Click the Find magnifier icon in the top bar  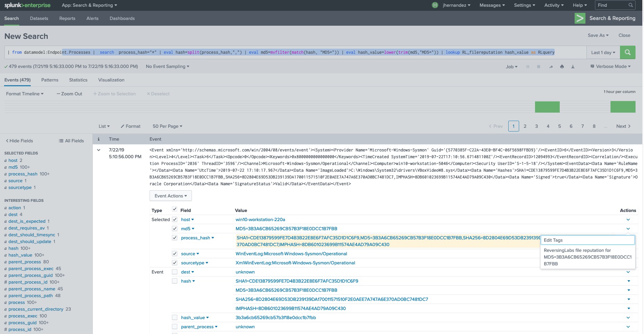tap(630, 5)
